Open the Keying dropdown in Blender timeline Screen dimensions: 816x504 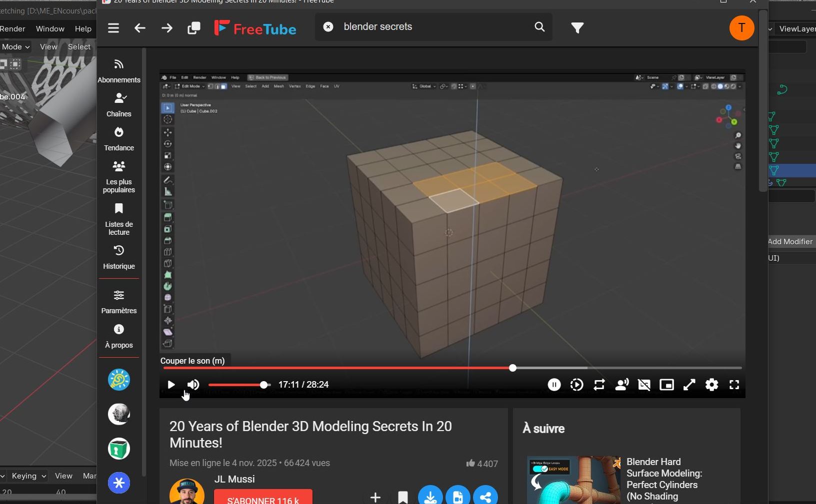coord(28,476)
